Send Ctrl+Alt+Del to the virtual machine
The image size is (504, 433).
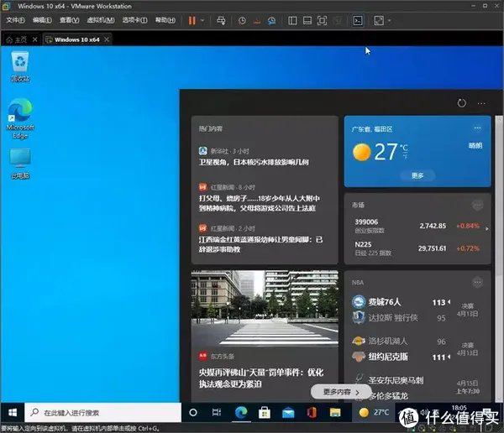221,20
